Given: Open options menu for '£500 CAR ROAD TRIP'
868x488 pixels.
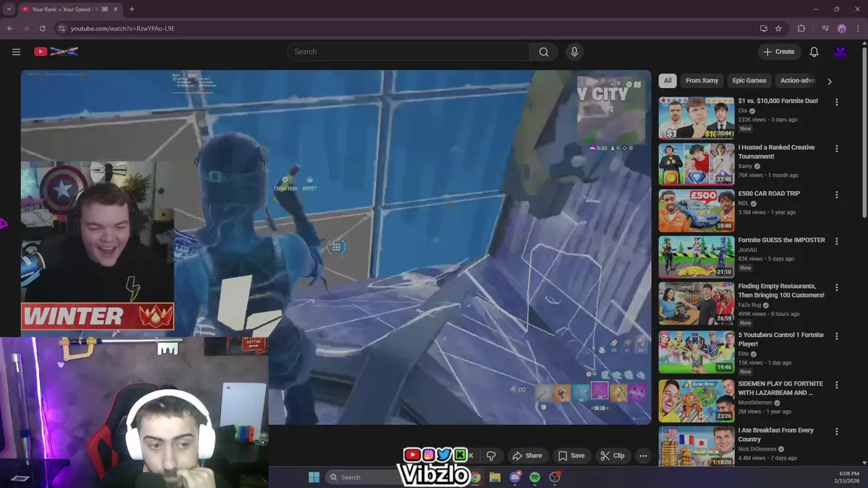Looking at the screenshot, I should tap(836, 195).
